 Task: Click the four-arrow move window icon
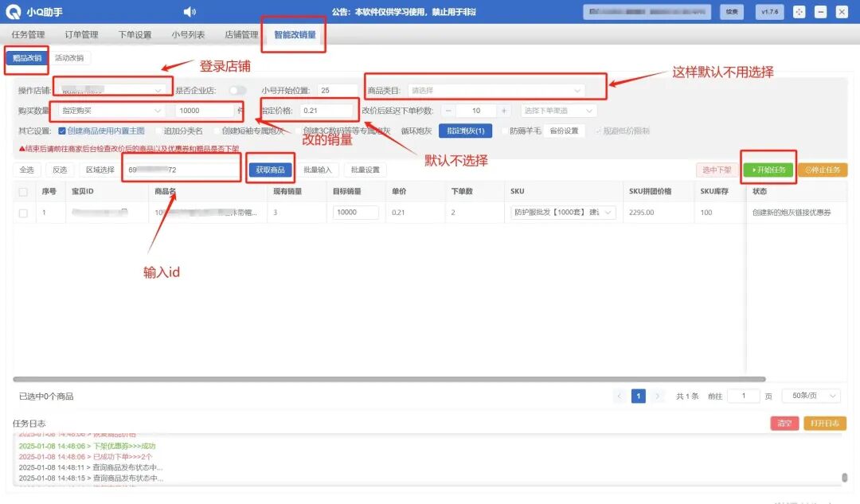coord(799,11)
